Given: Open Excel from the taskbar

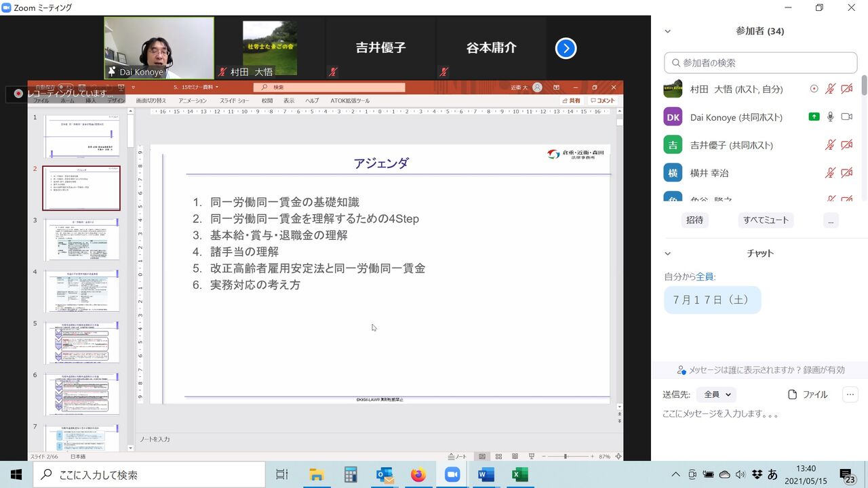Looking at the screenshot, I should (x=520, y=474).
